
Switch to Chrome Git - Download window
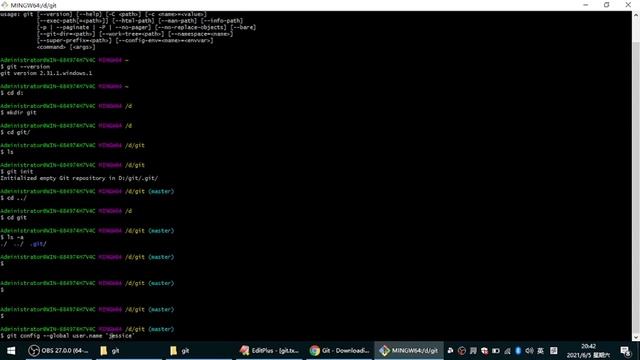[x=339, y=351]
